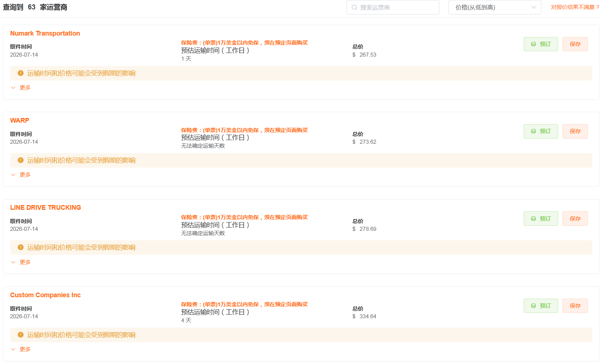Open WARP carrier name
Viewport: 601px width, 364px height.
click(20, 120)
